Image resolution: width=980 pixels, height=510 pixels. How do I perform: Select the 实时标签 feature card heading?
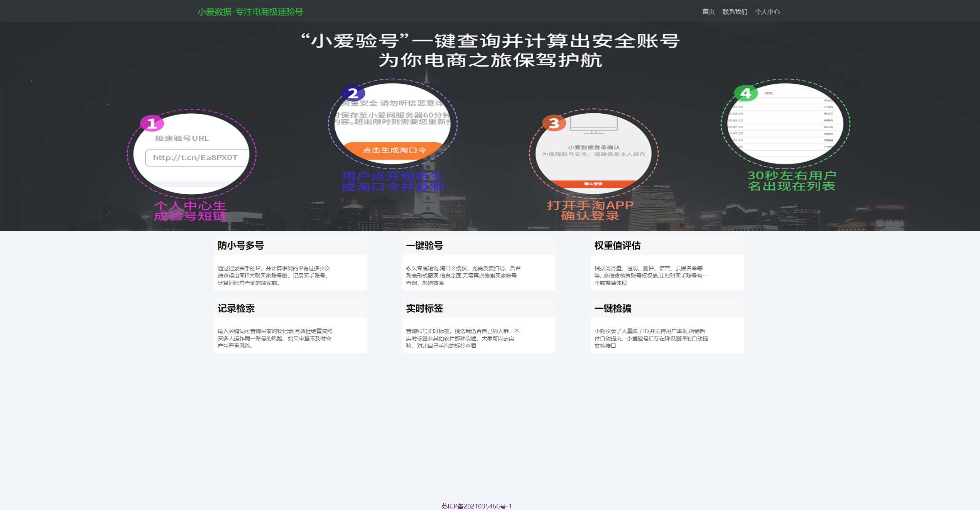(424, 308)
